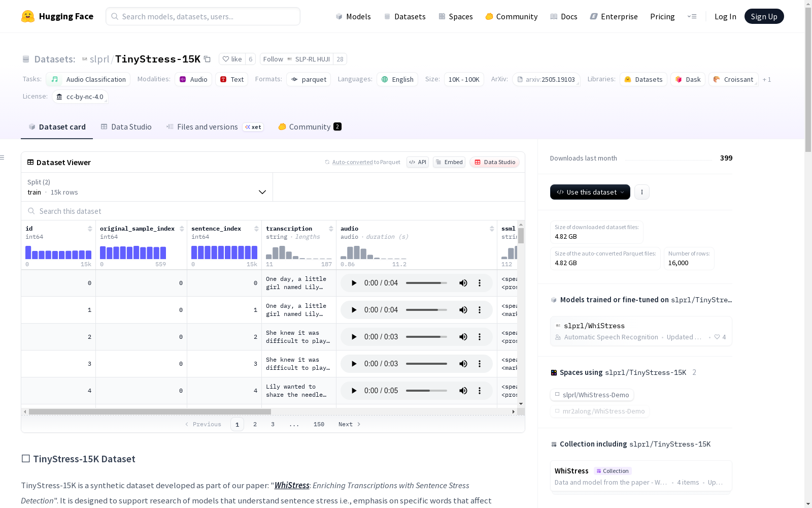Click the Search this dataset field
Viewport: 812px width, 508px height.
273,211
